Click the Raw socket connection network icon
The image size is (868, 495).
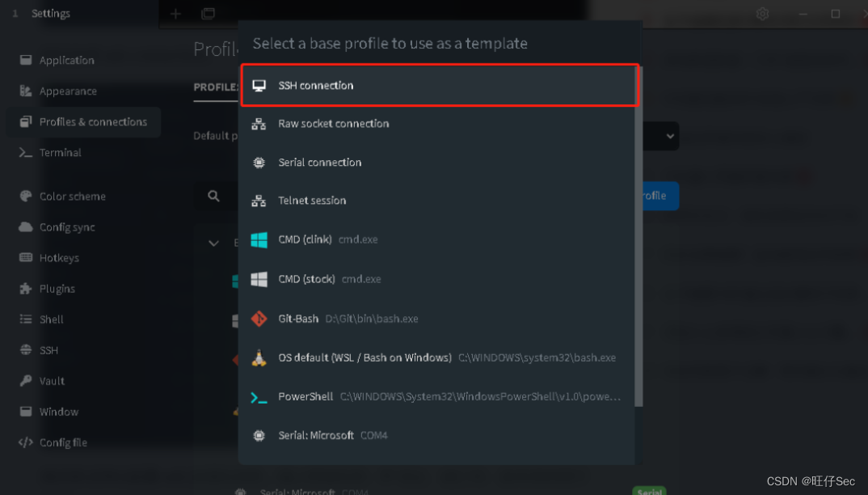pos(259,124)
